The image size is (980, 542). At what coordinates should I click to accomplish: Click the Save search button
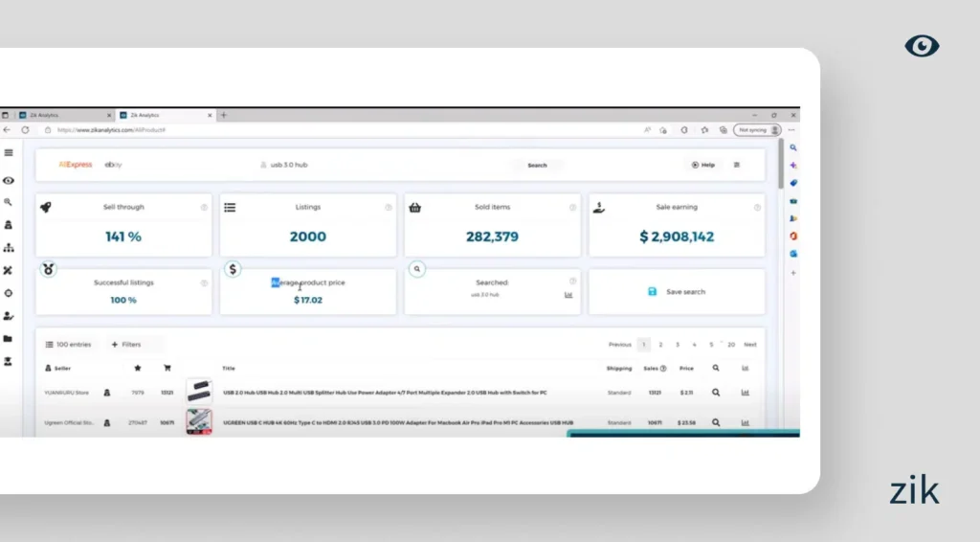click(677, 292)
